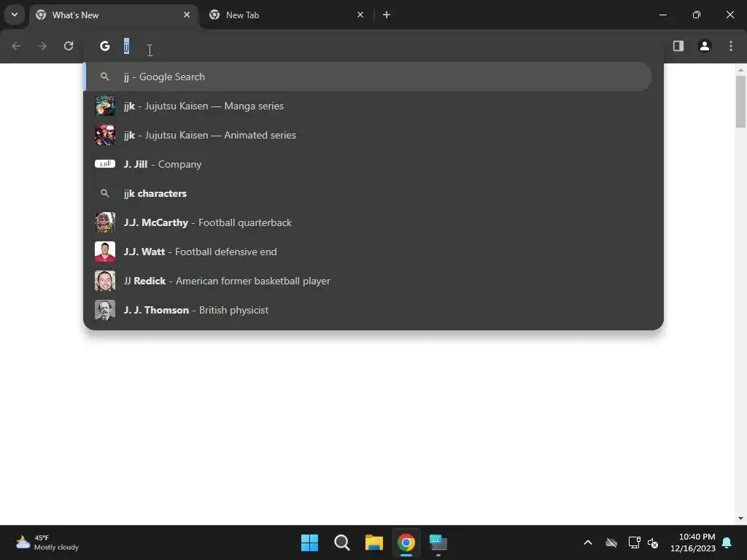747x560 pixels.
Task: Open the notifications bell icon
Action: (x=727, y=542)
